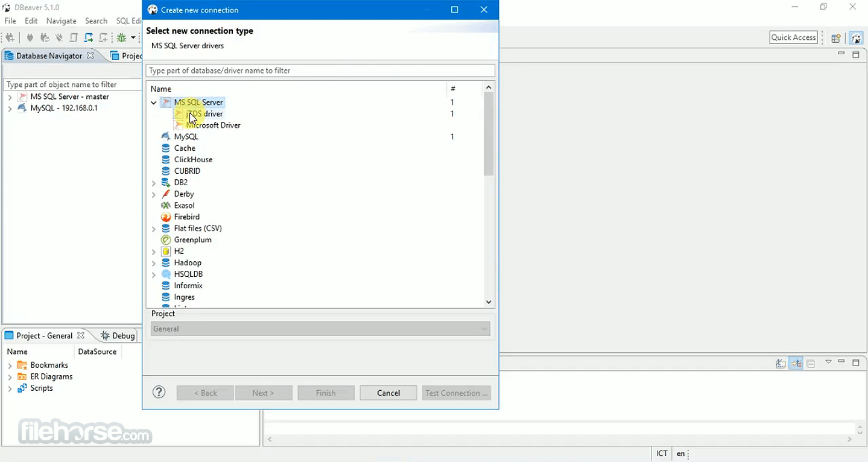Viewport: 868px width, 462px height.
Task: Close the Project - General tab
Action: coord(81,335)
